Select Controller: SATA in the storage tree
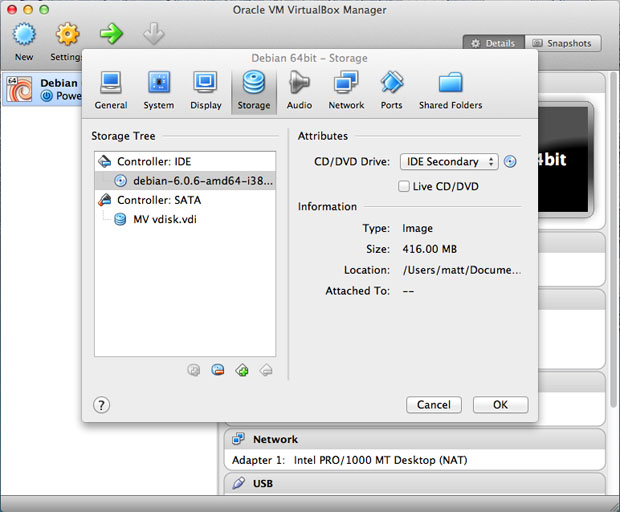This screenshot has height=512, width=620. 185,200
